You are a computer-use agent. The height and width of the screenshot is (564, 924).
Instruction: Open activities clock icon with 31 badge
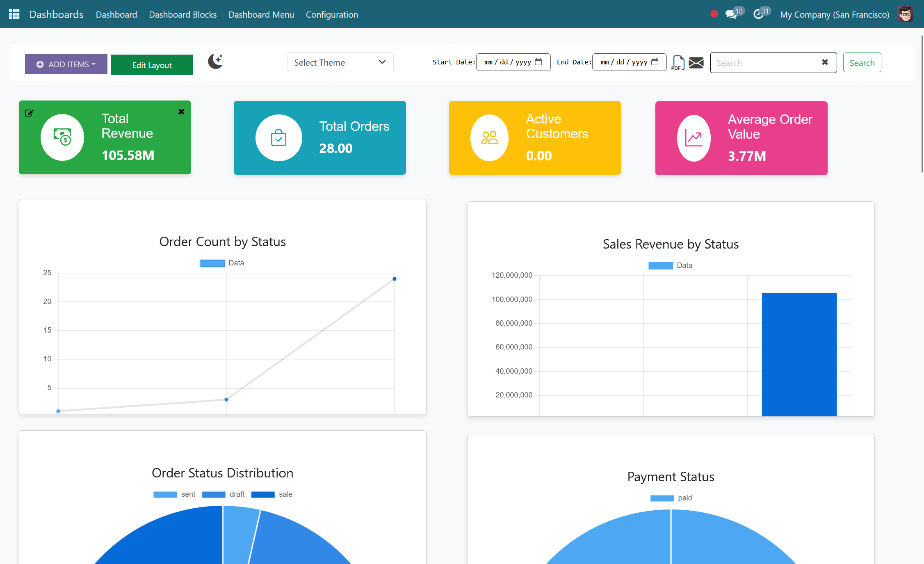pos(759,14)
